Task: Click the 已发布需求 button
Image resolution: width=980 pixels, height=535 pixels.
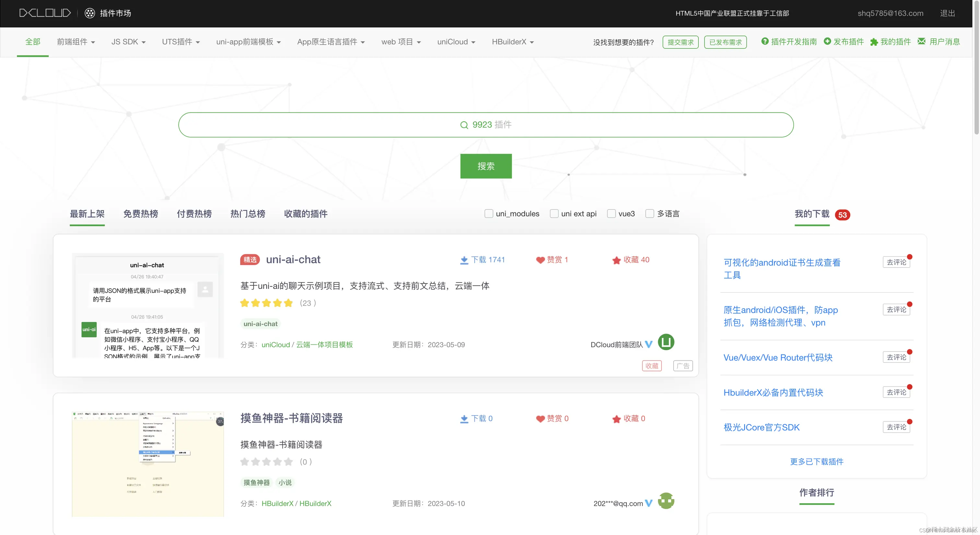Action: pyautogui.click(x=726, y=42)
